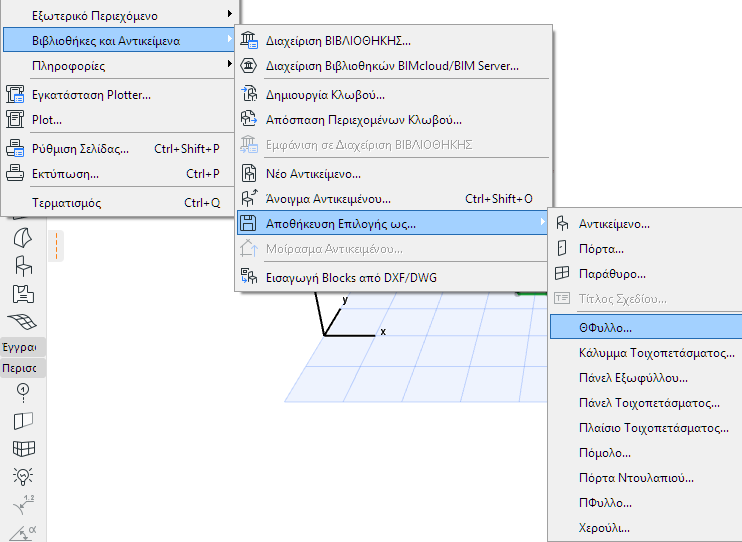Select ΘΦυλλο in the save-as submenu

646,328
